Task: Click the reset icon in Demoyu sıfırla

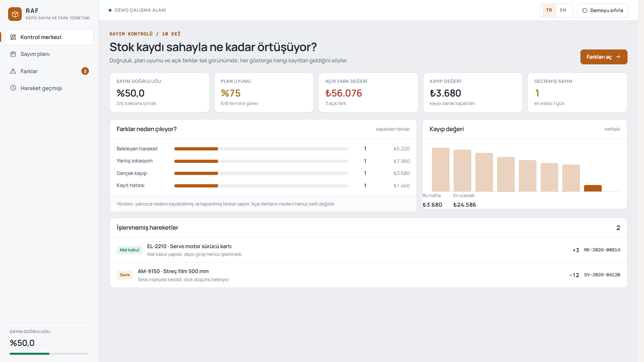Action: pos(585,10)
